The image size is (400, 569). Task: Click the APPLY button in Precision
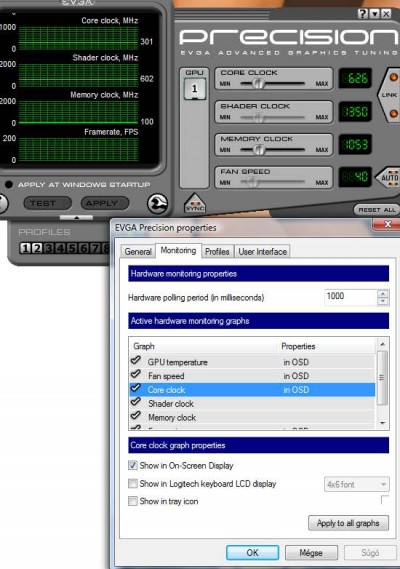point(105,203)
